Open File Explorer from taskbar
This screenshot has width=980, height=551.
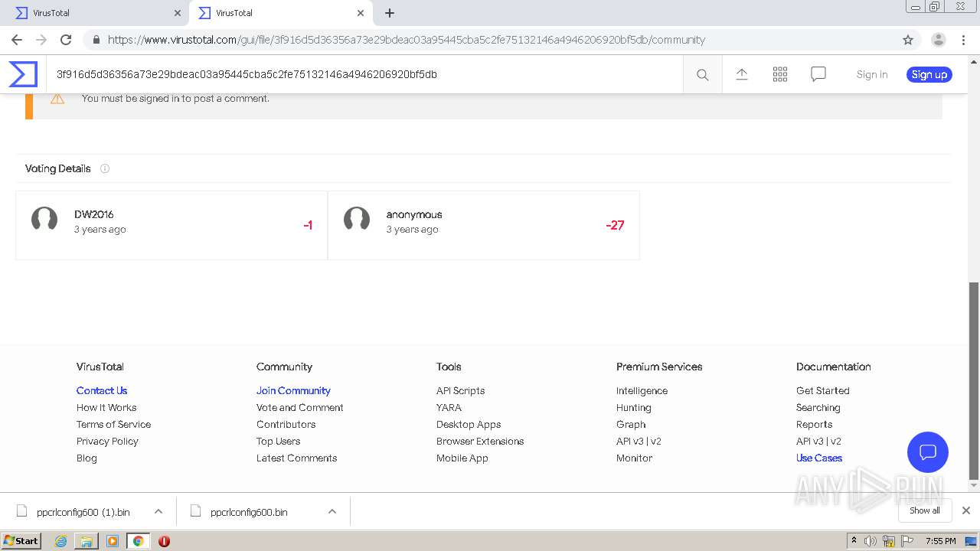point(87,541)
